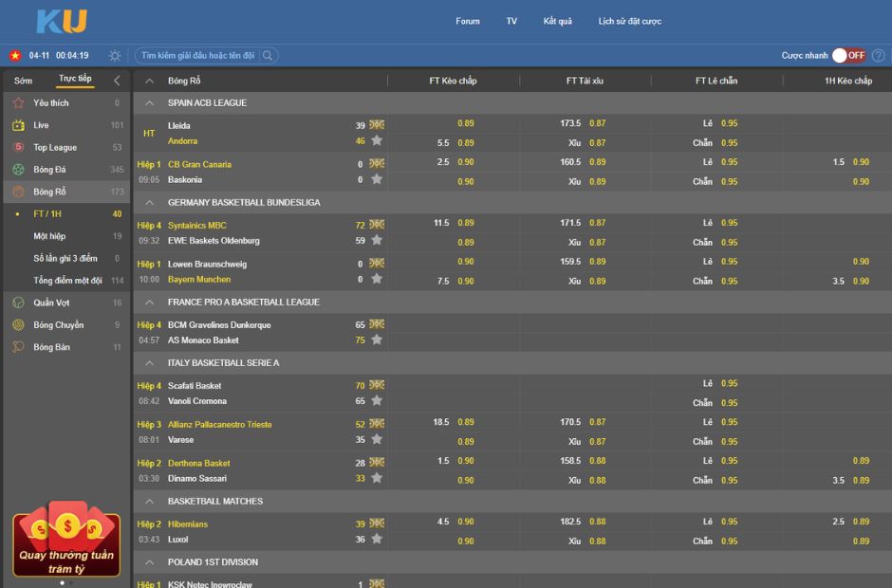Favorite the Syntainics MBC vs Oldenburg star
The width and height of the screenshot is (892, 588).
point(377,240)
